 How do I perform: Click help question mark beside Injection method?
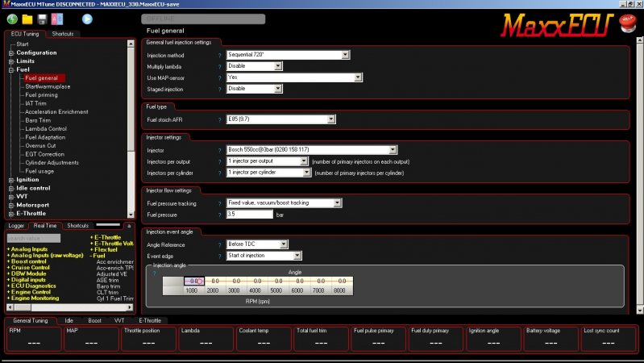tap(220, 56)
